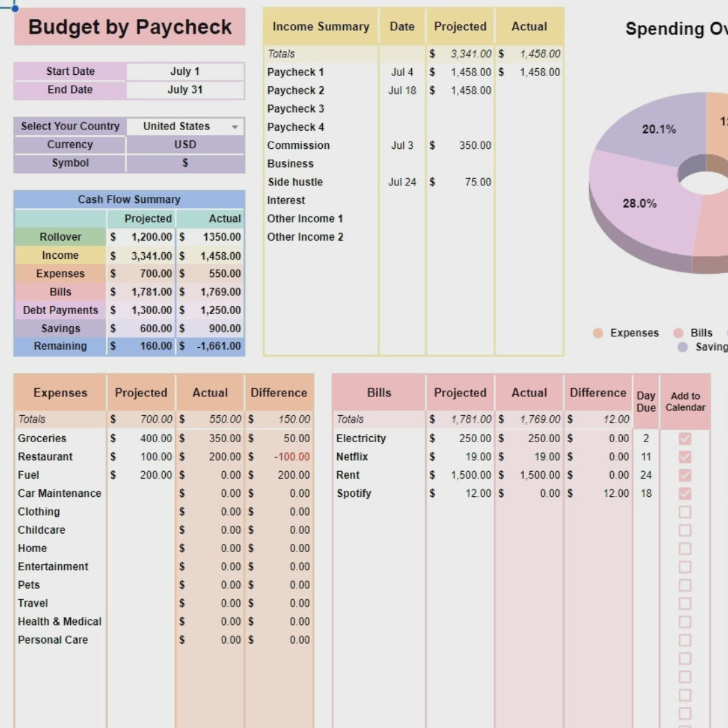The image size is (728, 728).
Task: Select the End Date cell showing July 31
Action: (185, 90)
